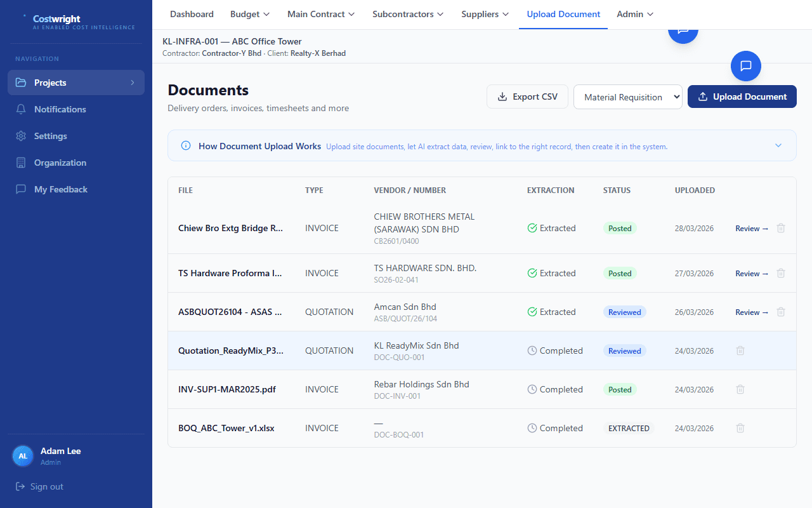
Task: Delete INV-SUP1-MAR2025.pdf via trash icon
Action: tap(740, 389)
